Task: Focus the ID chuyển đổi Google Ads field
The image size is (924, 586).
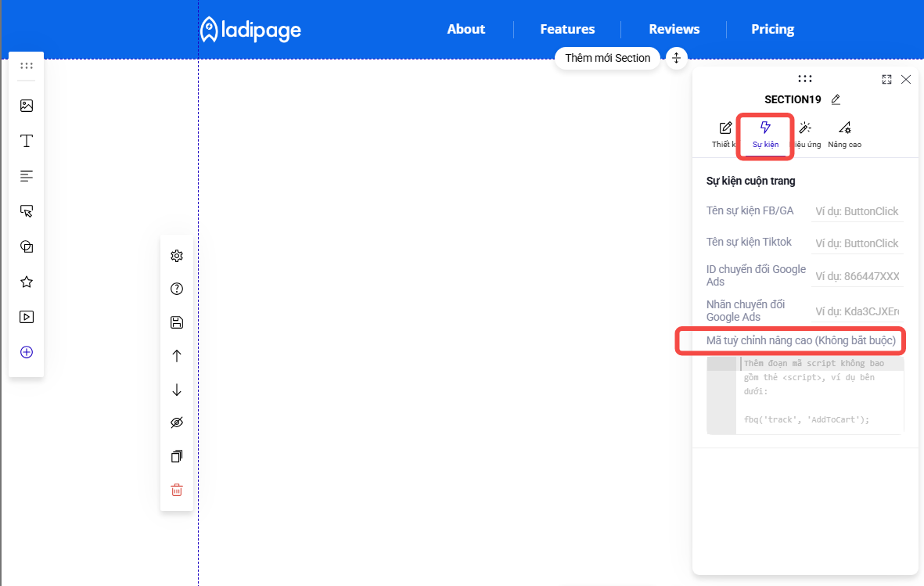Action: 857,276
